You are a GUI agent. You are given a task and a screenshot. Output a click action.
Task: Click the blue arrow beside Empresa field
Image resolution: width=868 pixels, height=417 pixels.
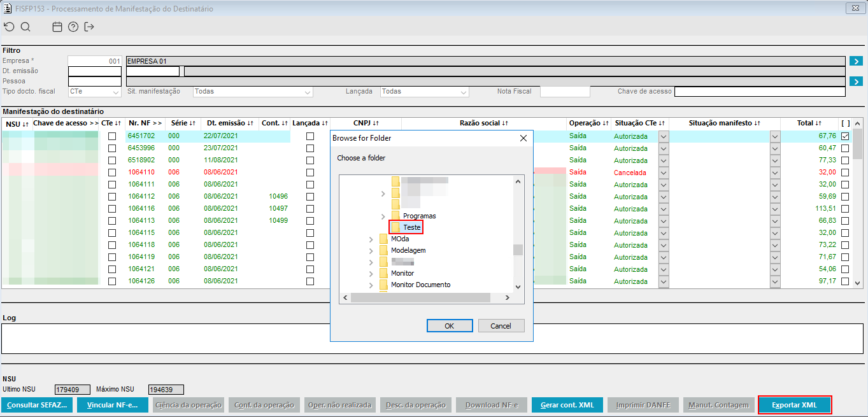point(855,61)
